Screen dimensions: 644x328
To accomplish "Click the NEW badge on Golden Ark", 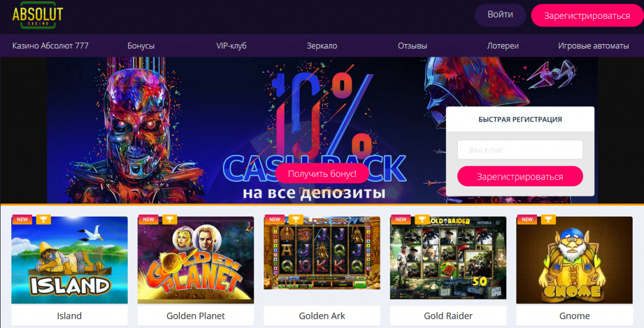I will pyautogui.click(x=275, y=220).
